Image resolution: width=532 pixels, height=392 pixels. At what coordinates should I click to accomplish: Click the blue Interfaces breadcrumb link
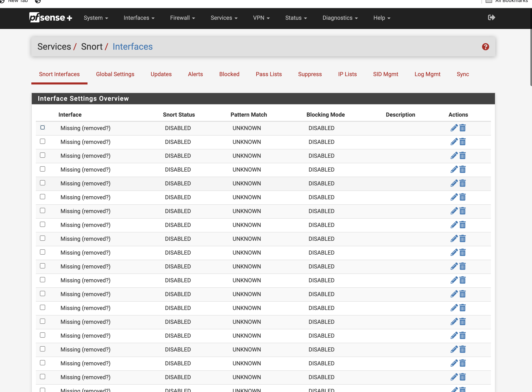tap(132, 47)
